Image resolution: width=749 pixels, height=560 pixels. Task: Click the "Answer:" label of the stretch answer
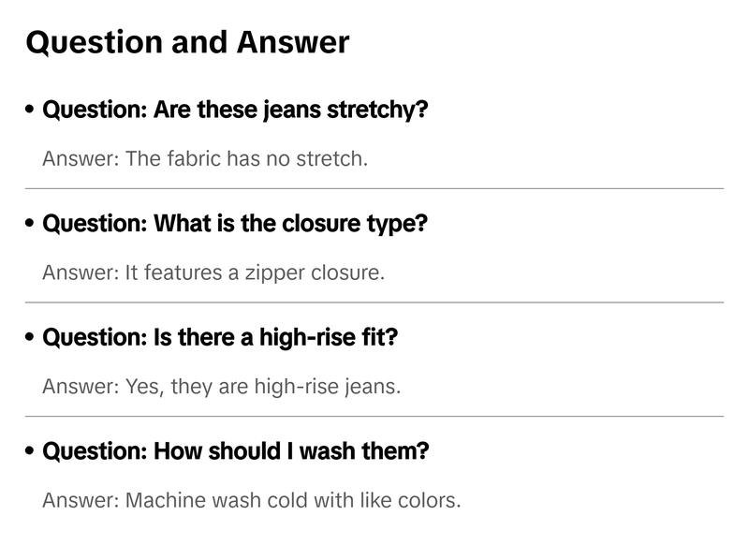tap(81, 158)
